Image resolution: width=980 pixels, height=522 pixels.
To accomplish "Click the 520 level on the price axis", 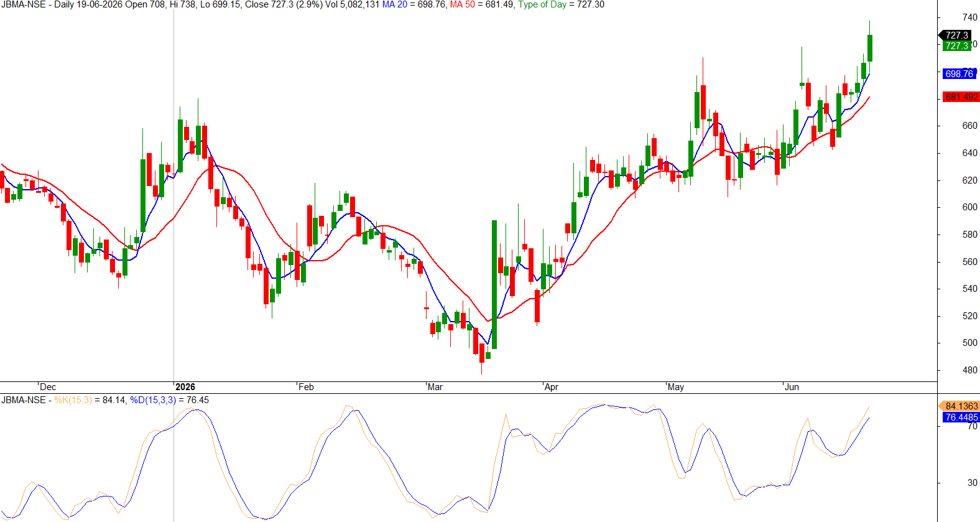I will click(x=969, y=316).
